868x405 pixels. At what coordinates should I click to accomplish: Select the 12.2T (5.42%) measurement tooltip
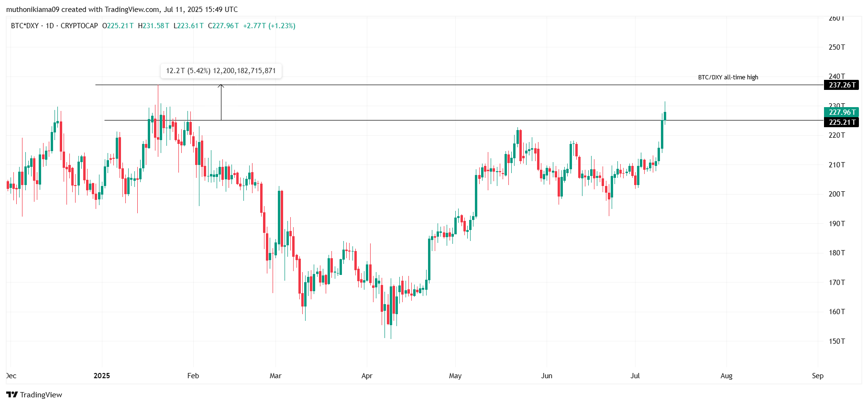[x=221, y=71]
